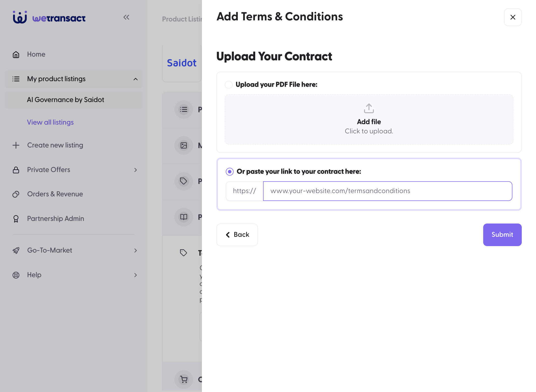Click the https:// prefix box
Image resolution: width=536 pixels, height=392 pixels.
tap(244, 191)
